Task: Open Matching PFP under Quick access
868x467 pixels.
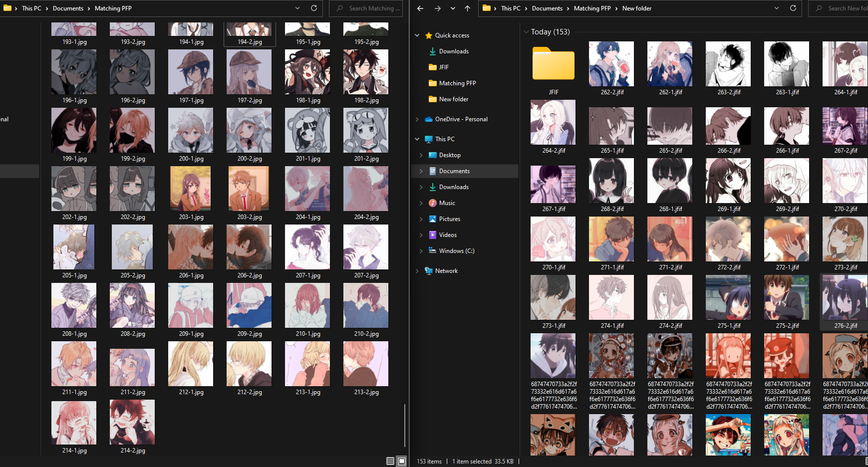Action: tap(457, 83)
